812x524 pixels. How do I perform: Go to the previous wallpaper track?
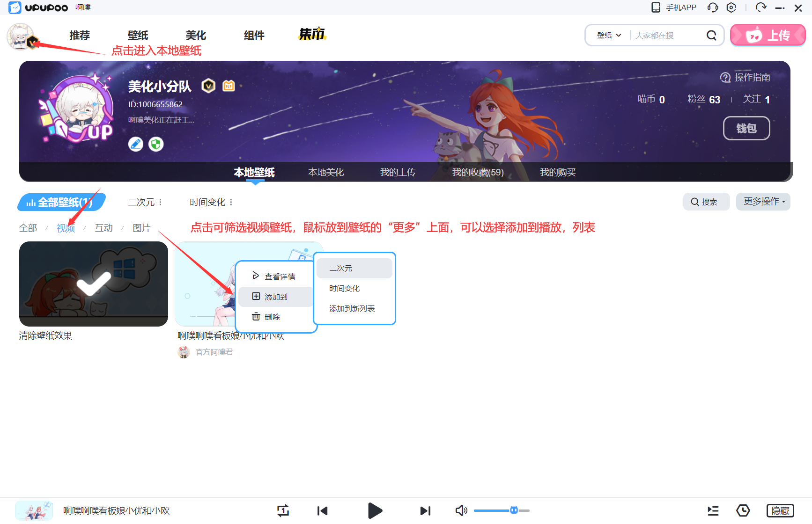click(322, 510)
